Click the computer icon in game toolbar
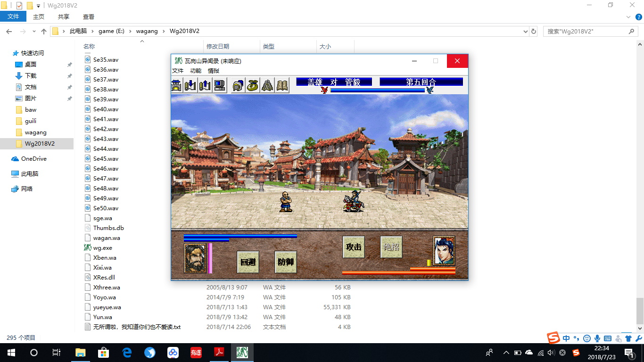This screenshot has width=644, height=362. coord(219,85)
